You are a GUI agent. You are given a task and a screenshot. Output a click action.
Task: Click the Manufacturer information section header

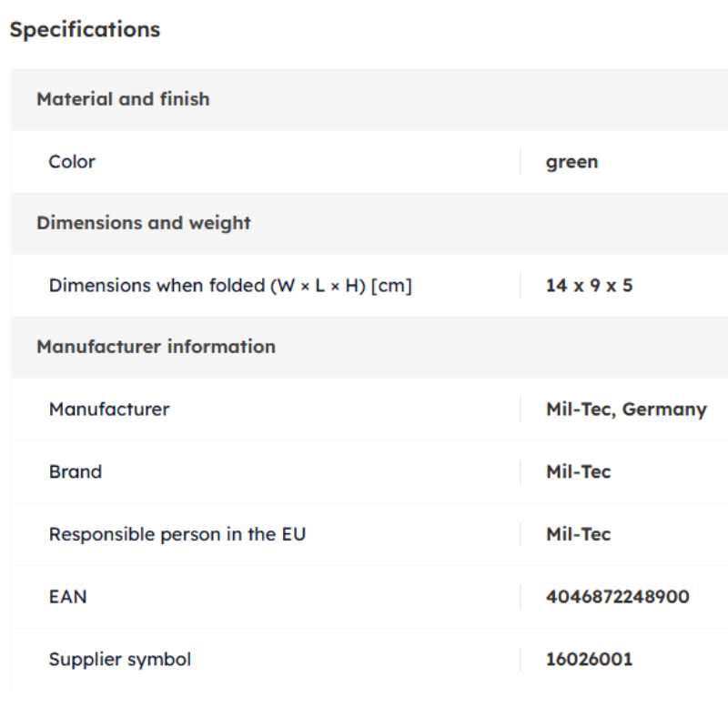point(156,347)
